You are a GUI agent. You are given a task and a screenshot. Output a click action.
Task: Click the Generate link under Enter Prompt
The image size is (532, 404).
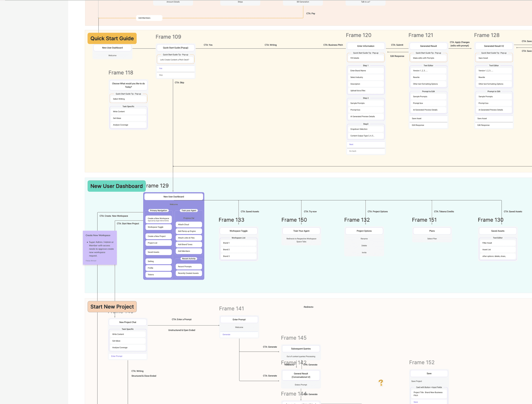click(226, 334)
